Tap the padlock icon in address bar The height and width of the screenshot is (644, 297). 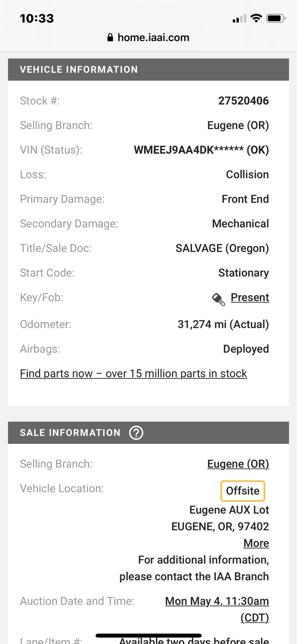click(110, 37)
